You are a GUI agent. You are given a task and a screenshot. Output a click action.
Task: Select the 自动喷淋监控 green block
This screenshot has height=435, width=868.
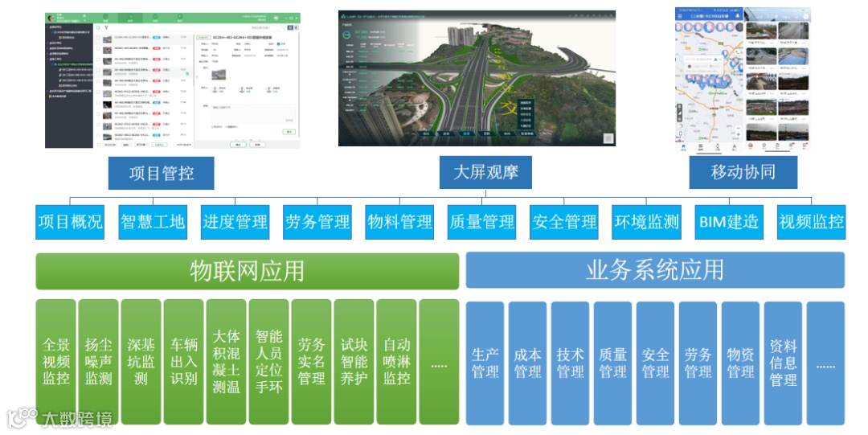tap(396, 362)
